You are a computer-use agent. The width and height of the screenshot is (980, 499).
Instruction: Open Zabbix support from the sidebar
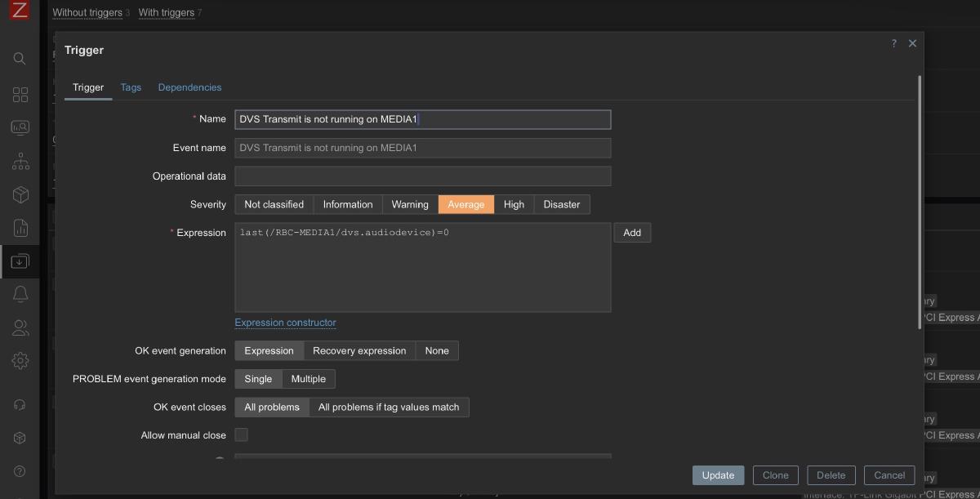point(20,404)
